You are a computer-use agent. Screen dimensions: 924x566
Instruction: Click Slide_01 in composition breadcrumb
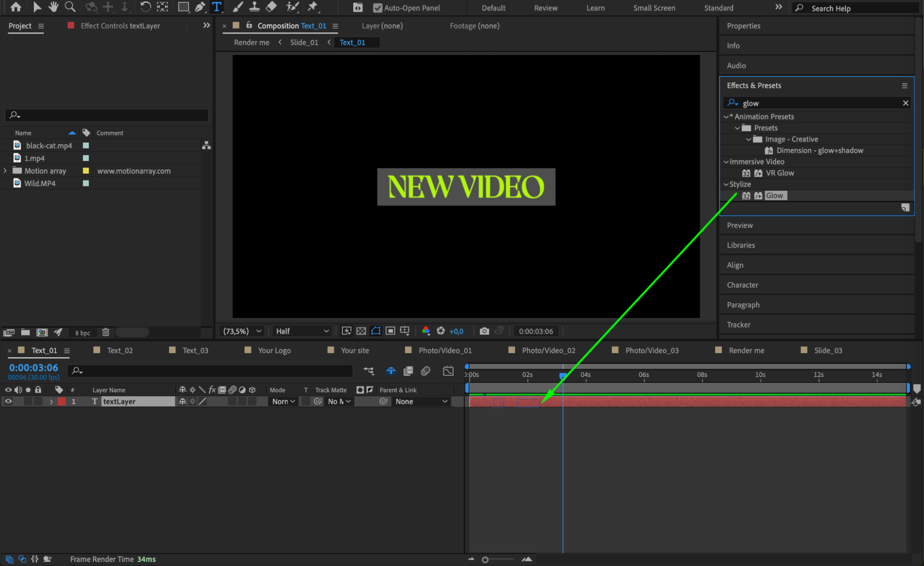point(304,43)
